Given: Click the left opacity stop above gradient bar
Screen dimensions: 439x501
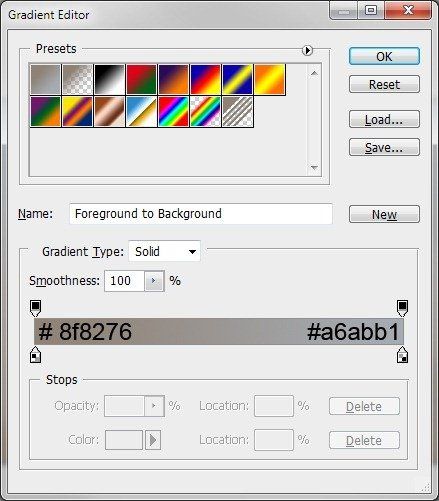Looking at the screenshot, I should pos(36,308).
